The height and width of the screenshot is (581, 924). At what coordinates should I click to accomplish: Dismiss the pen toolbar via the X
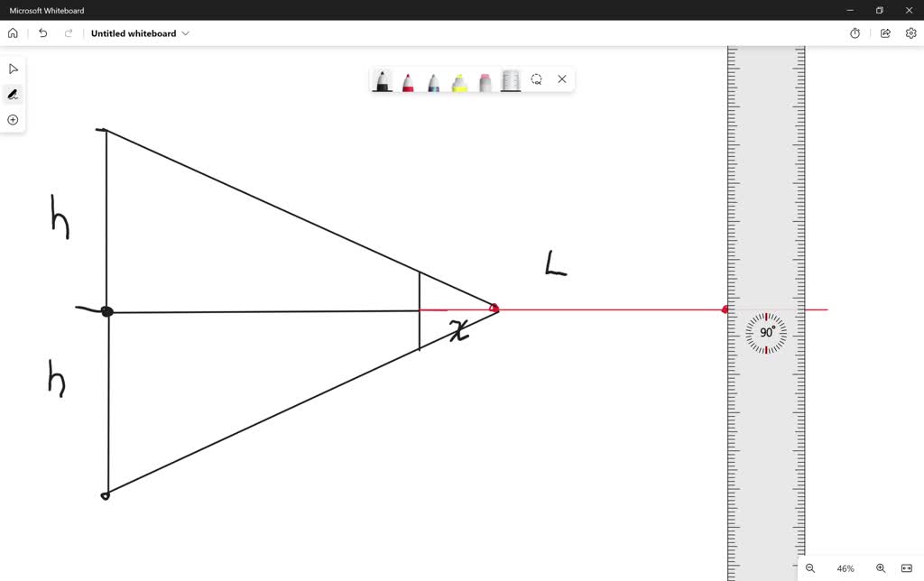coord(562,79)
